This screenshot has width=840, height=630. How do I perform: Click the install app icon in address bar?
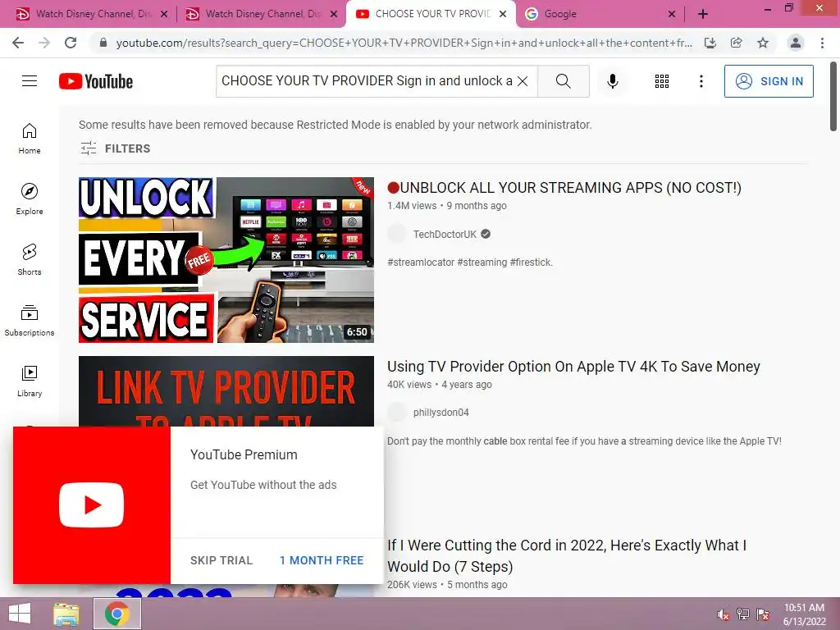pyautogui.click(x=710, y=43)
